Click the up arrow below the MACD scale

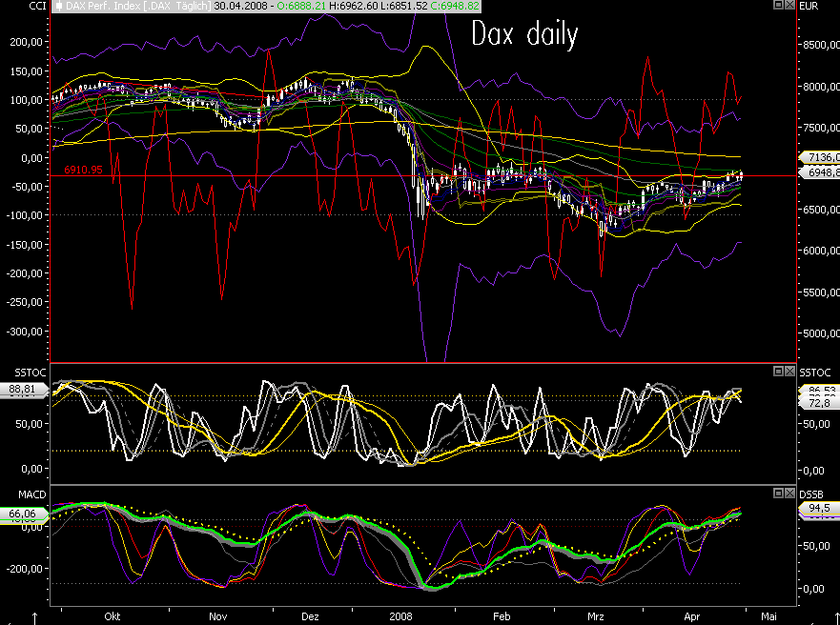(35, 618)
